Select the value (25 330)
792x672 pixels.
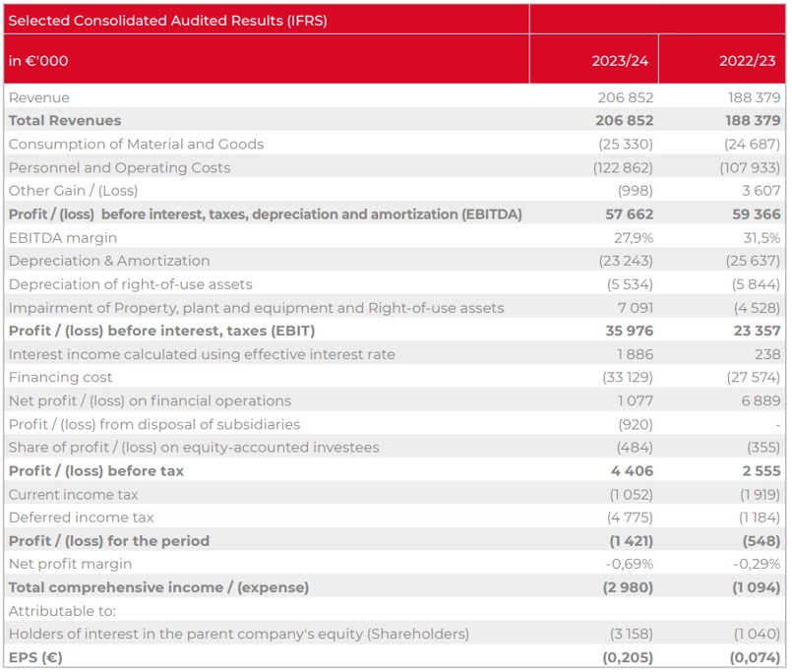[626, 144]
